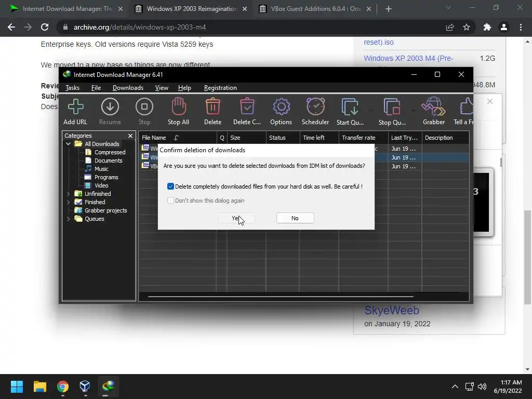
Task: Bookmark this page with star icon
Action: pos(467,27)
